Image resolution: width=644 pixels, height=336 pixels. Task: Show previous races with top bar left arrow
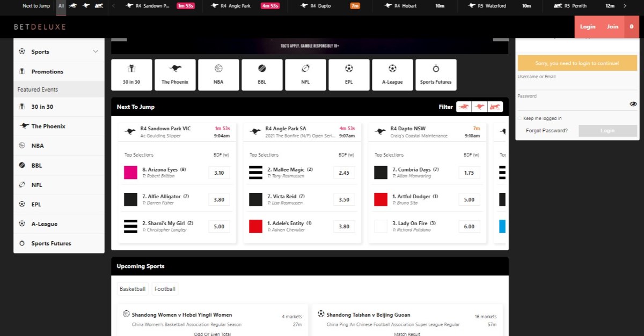click(113, 6)
